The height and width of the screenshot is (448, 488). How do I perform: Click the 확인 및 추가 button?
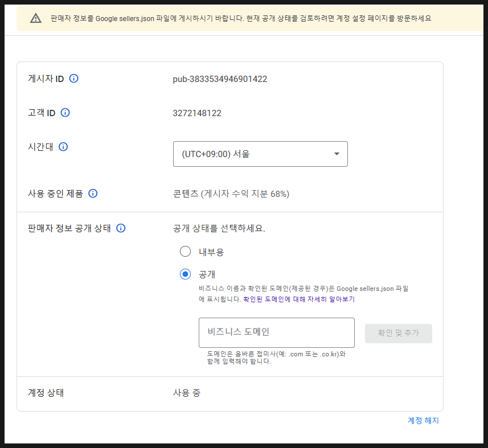pos(399,333)
